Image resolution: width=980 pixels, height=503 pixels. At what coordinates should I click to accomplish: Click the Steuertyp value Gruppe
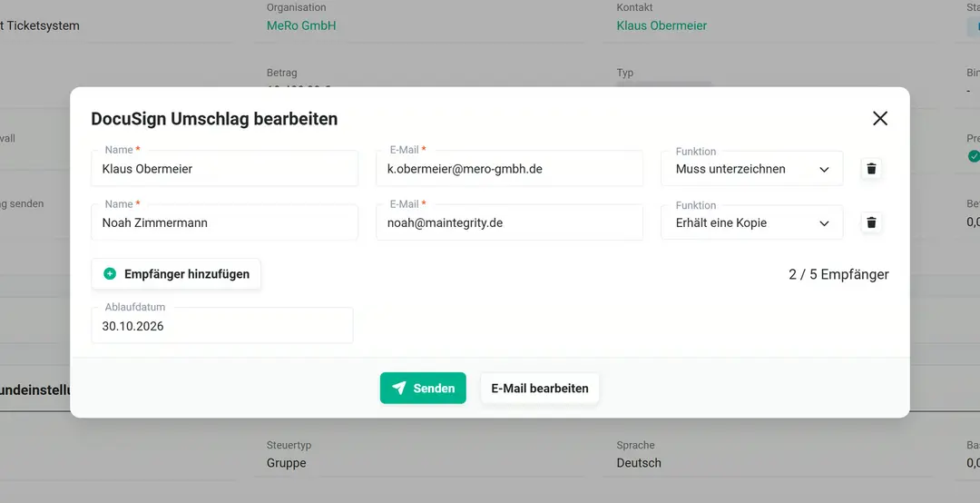[x=286, y=463]
